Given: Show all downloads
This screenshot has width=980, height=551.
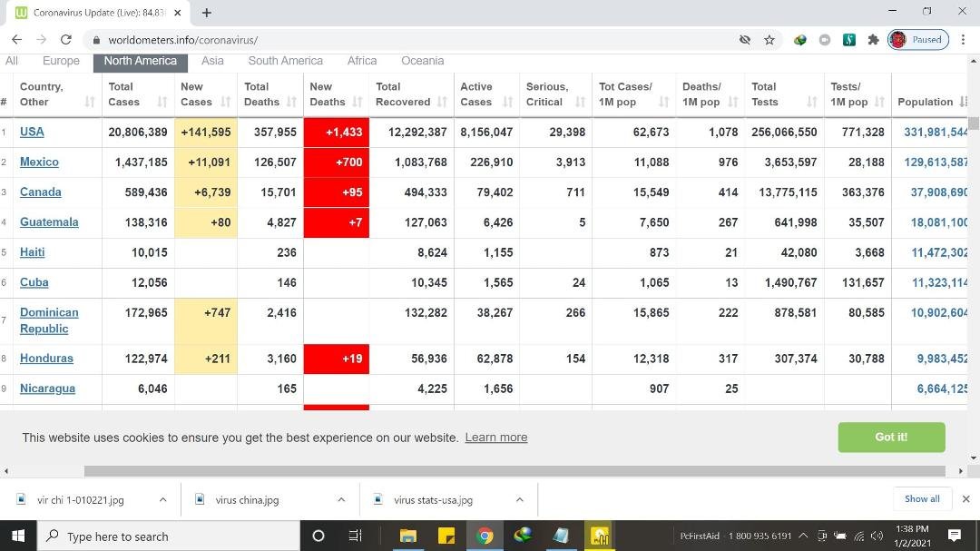Looking at the screenshot, I should click(922, 498).
